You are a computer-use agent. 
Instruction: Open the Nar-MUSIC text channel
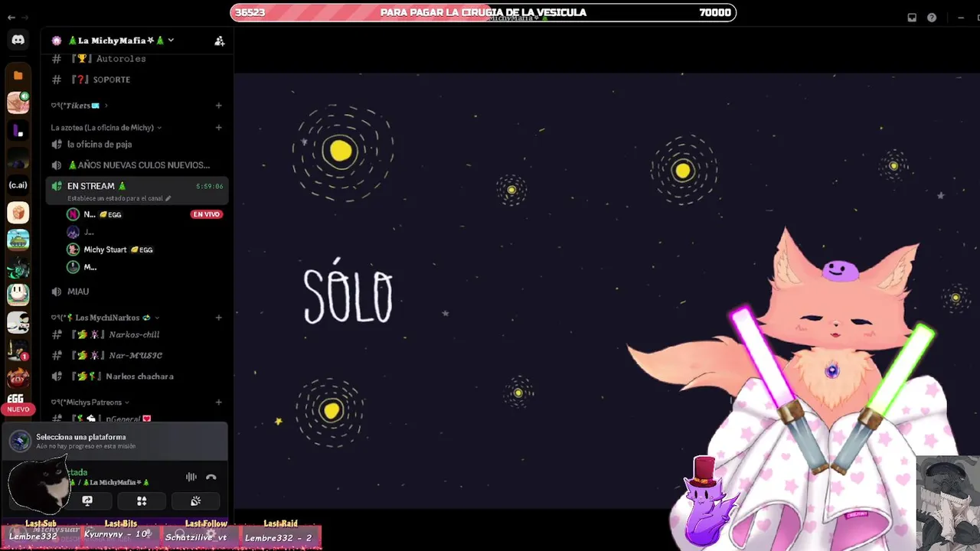click(137, 355)
